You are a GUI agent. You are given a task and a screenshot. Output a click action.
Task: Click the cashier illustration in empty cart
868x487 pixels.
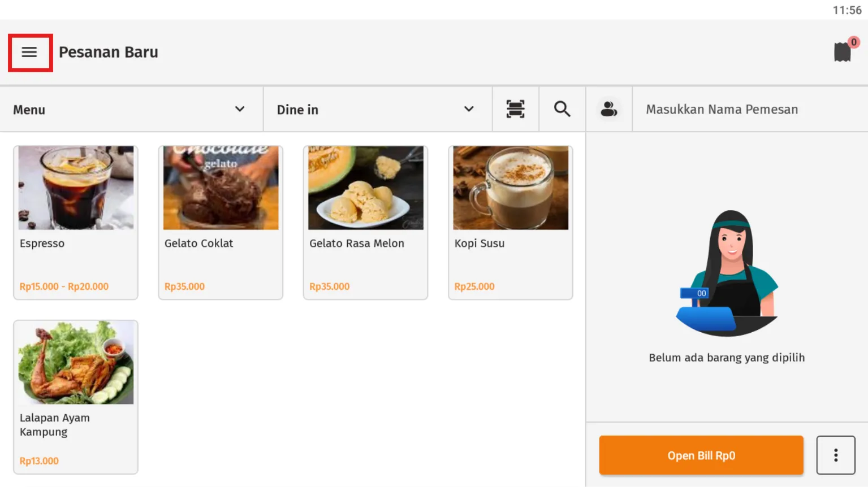click(727, 273)
